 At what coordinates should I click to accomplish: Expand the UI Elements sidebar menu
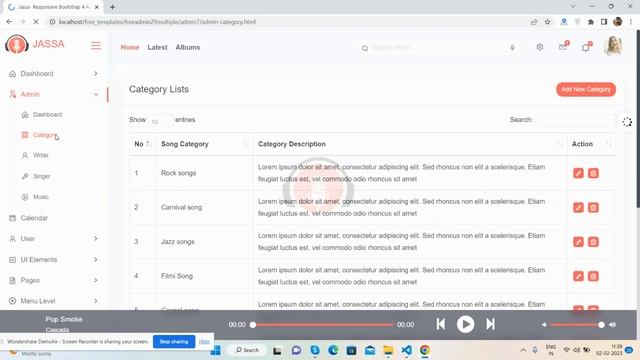click(x=54, y=260)
